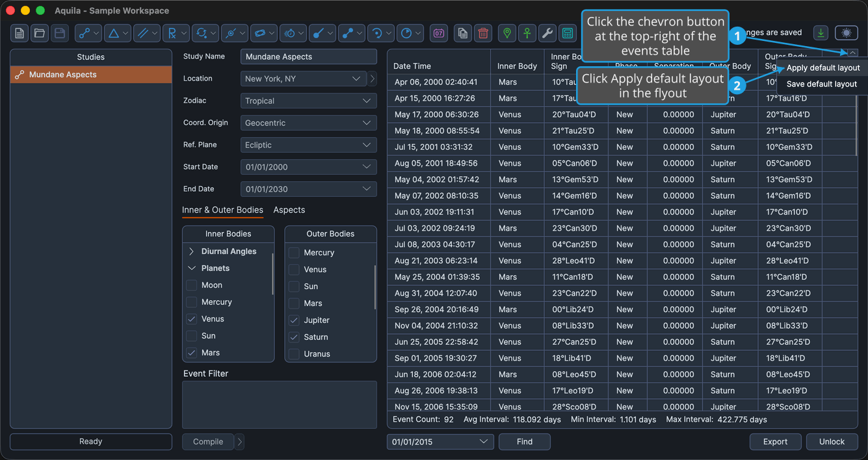868x460 pixels.
Task: Select the orbit ellipse study tool
Action: tap(264, 33)
